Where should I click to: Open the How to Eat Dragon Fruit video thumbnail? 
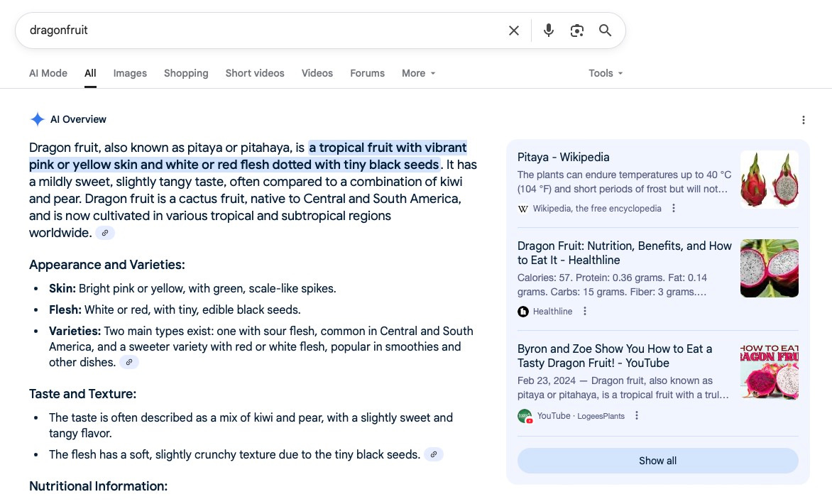[x=769, y=371]
